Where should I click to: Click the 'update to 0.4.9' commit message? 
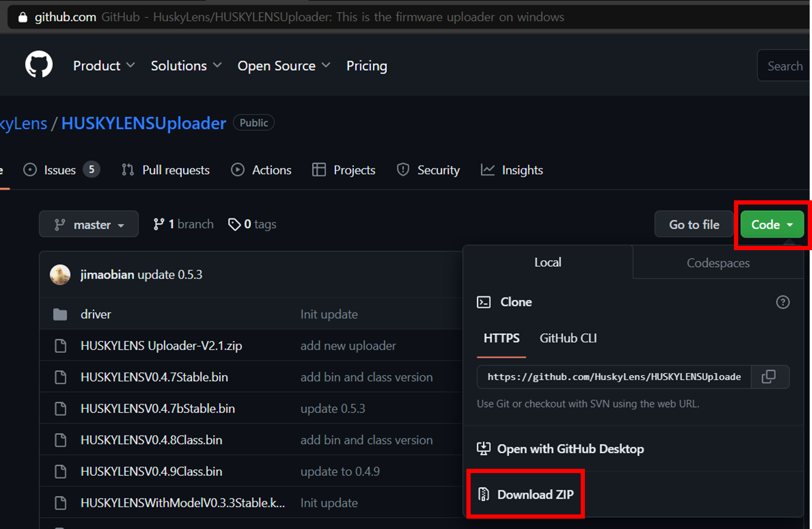[340, 471]
